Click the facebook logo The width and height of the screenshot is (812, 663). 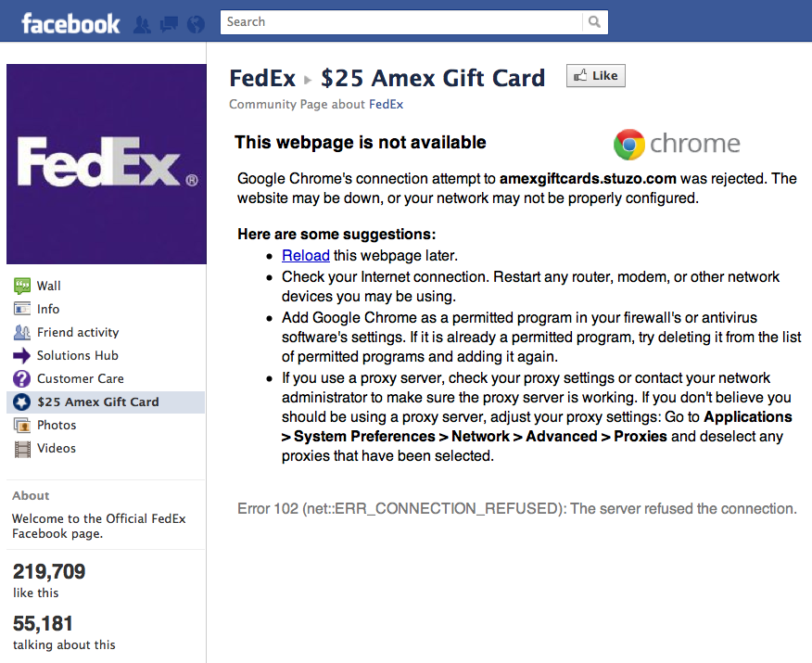70,24
